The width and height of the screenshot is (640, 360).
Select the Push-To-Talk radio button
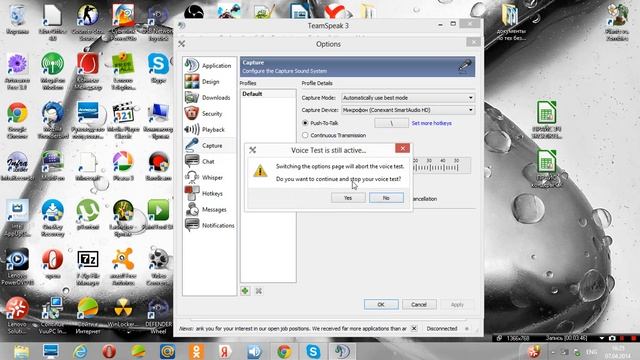305,123
